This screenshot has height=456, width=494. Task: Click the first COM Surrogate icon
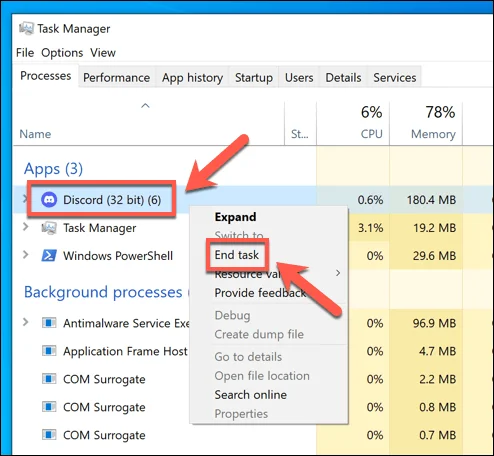tap(49, 379)
